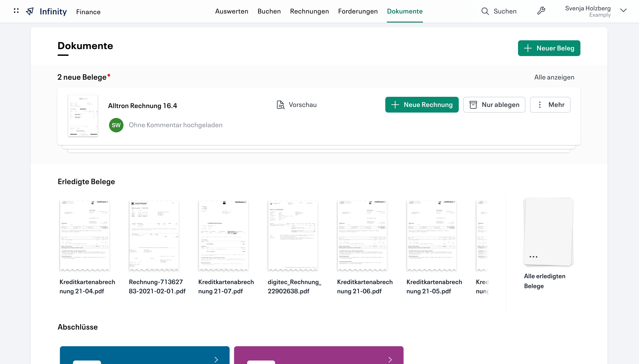Open the app grid menu icon

point(16,11)
